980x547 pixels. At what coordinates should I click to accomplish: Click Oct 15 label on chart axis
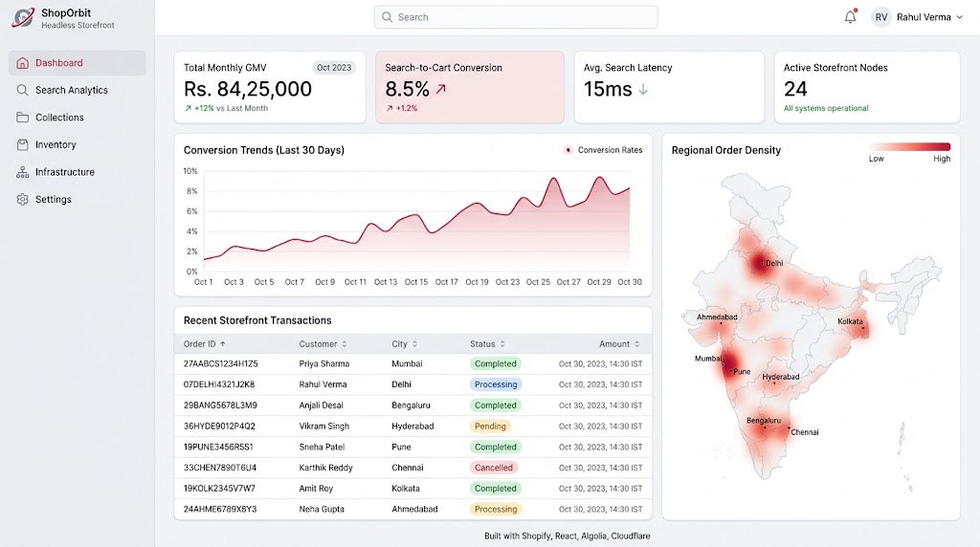click(416, 282)
